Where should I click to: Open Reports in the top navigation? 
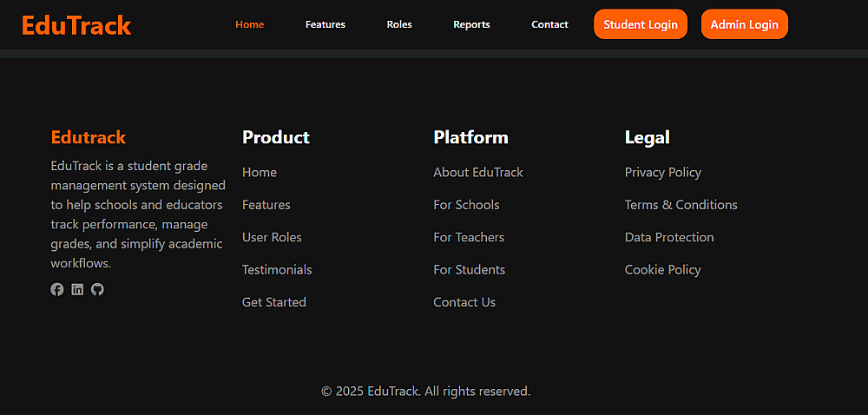point(471,24)
